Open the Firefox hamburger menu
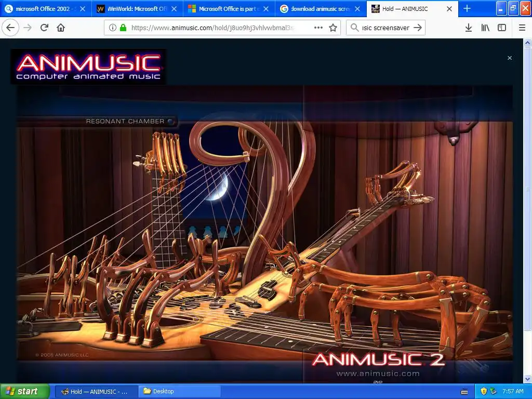 [x=522, y=28]
